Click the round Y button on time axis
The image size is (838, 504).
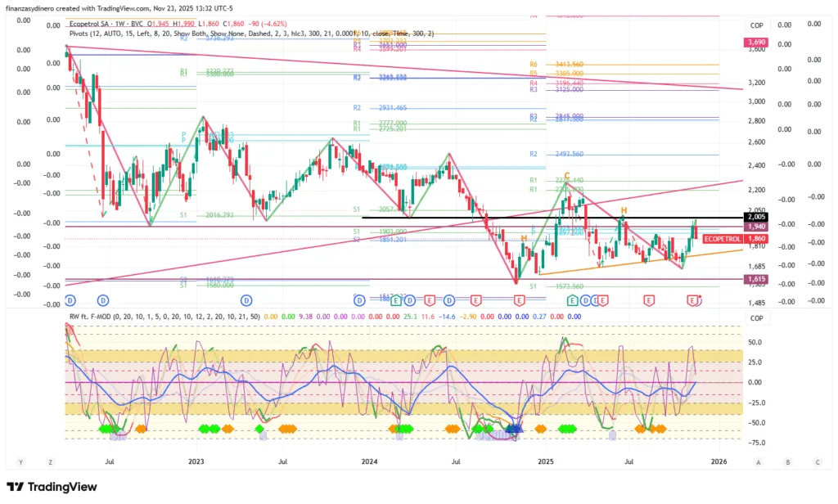(20, 462)
